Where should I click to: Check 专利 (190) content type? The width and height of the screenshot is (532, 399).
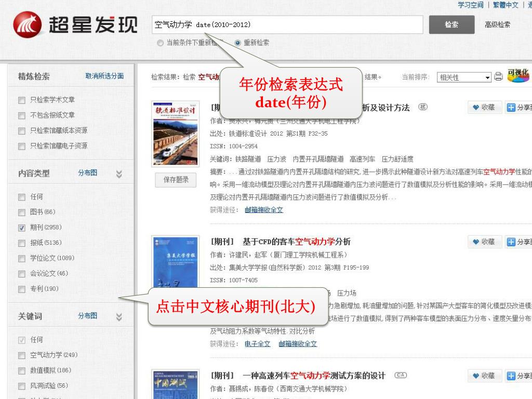(22, 289)
